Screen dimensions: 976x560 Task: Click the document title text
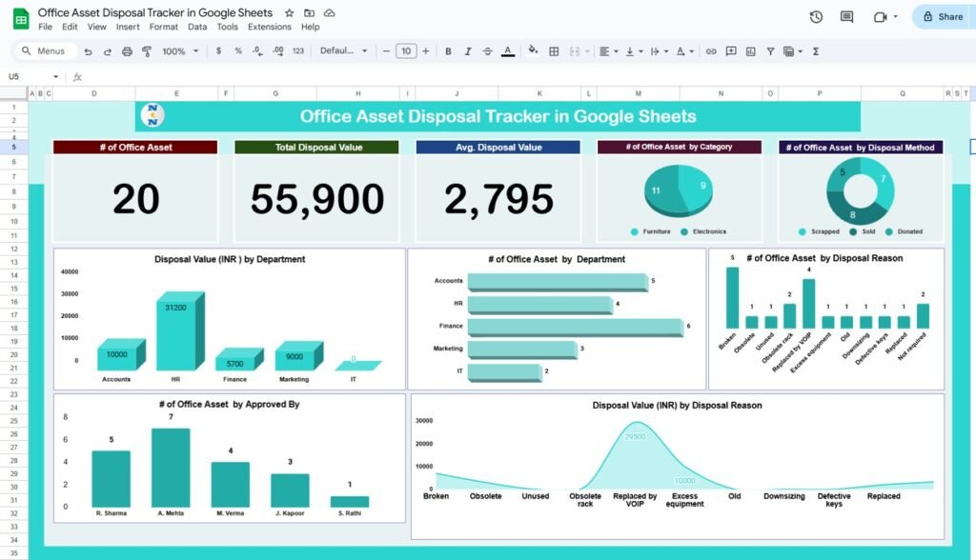pyautogui.click(x=155, y=12)
